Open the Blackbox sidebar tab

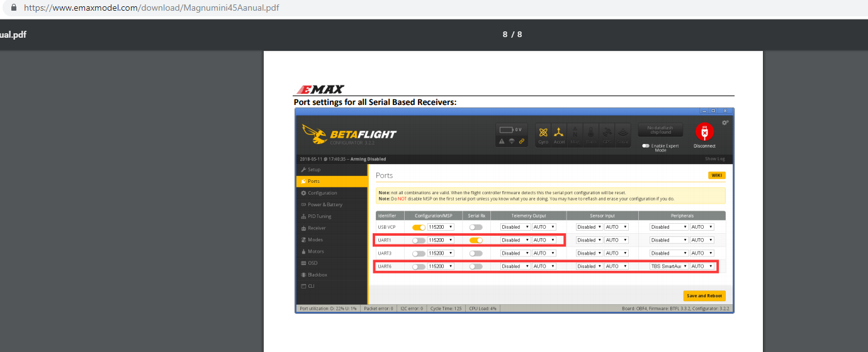[x=332, y=275]
